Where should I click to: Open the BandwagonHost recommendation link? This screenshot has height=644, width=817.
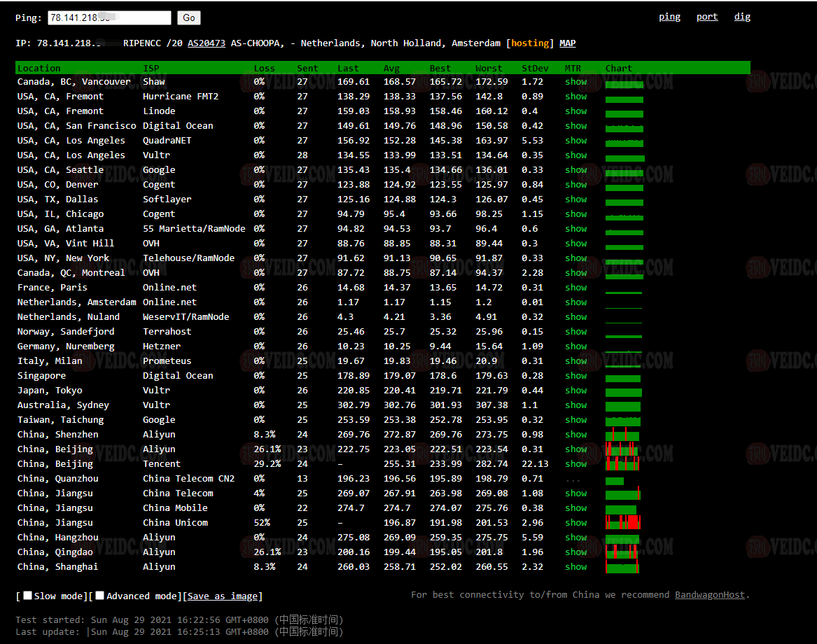click(709, 595)
